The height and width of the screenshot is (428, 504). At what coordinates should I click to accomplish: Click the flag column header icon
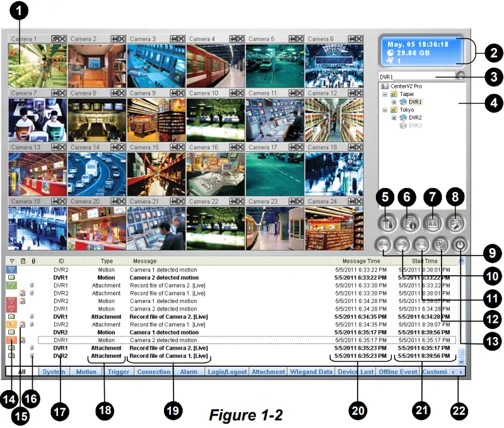[x=12, y=261]
